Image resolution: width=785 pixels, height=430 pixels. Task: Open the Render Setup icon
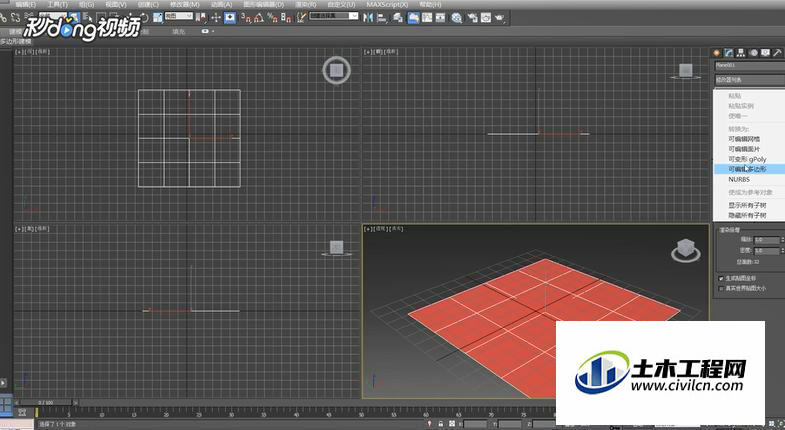(x=472, y=18)
